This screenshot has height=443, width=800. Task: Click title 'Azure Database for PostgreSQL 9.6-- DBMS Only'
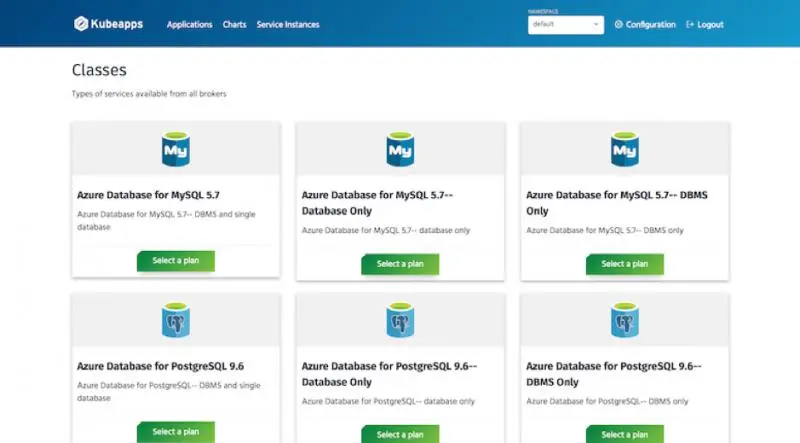[x=614, y=374]
